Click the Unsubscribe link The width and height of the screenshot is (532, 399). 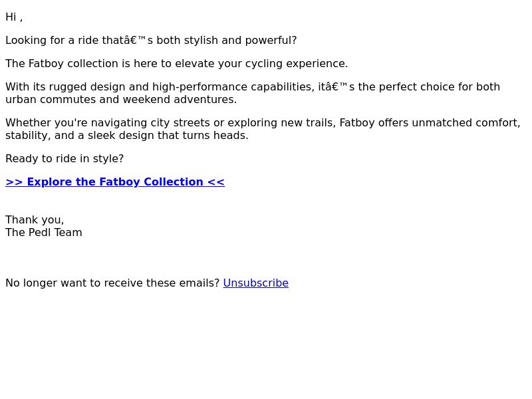pos(256,283)
